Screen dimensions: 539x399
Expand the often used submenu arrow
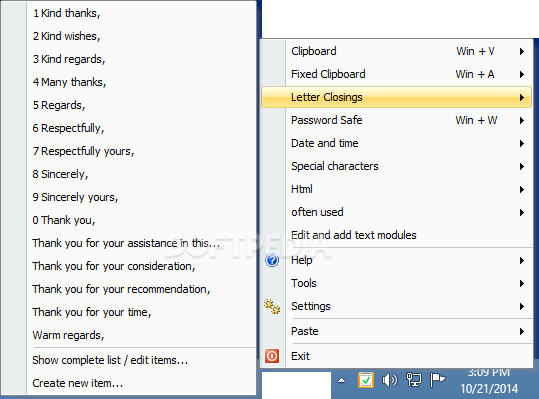coord(522,212)
